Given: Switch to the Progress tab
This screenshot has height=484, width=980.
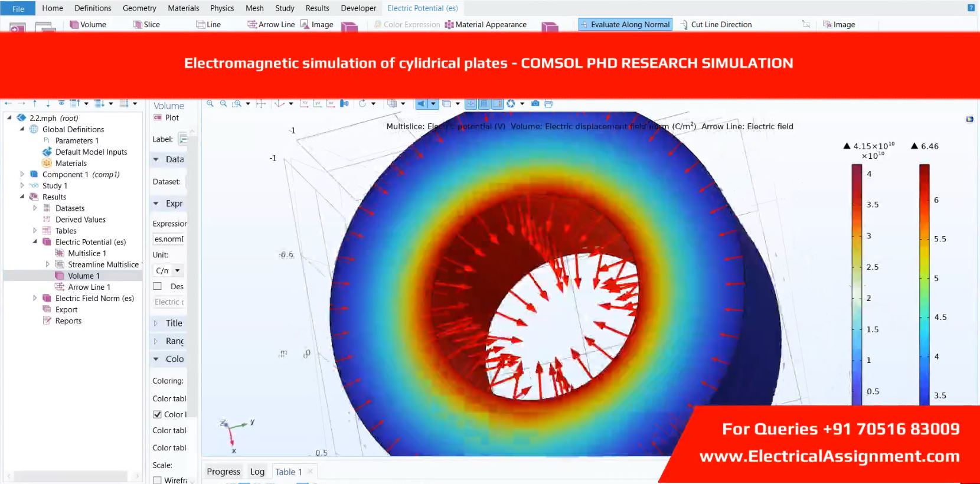Looking at the screenshot, I should [223, 472].
